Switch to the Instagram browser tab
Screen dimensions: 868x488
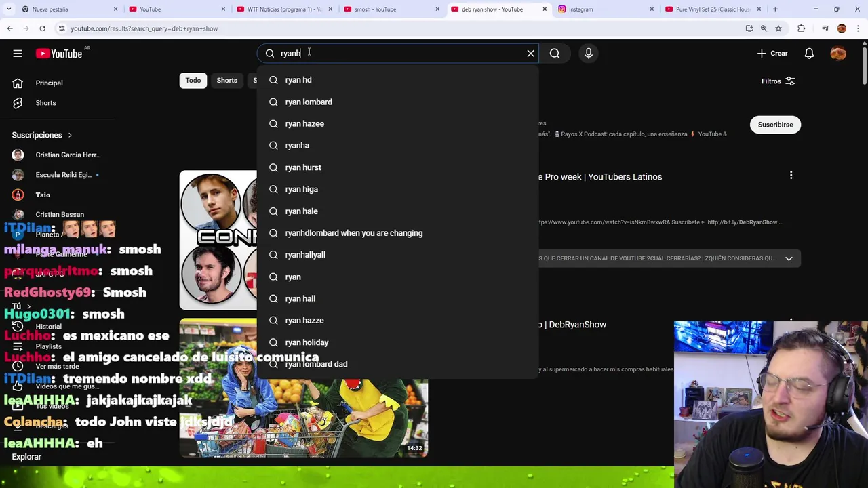(606, 9)
